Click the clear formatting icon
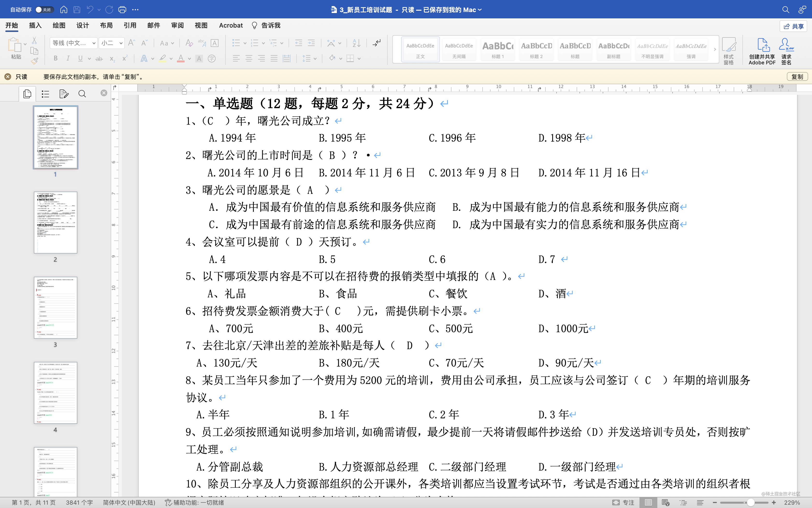This screenshot has width=812, height=508. point(189,43)
